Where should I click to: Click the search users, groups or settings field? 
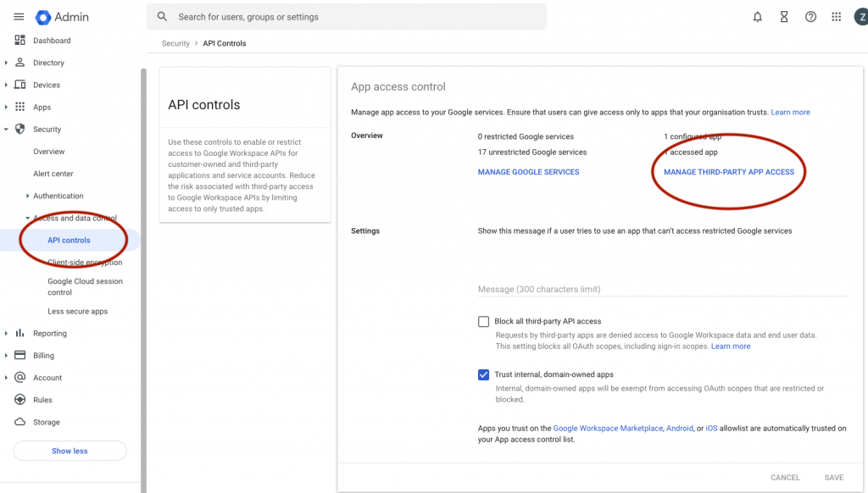[347, 17]
